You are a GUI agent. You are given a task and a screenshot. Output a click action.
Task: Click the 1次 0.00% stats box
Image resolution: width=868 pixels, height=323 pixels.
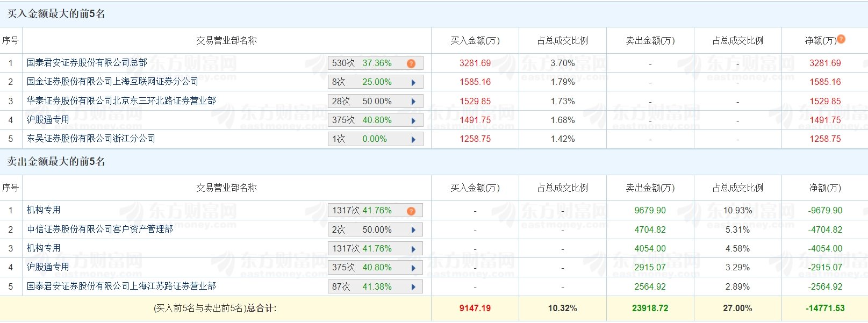pos(375,139)
